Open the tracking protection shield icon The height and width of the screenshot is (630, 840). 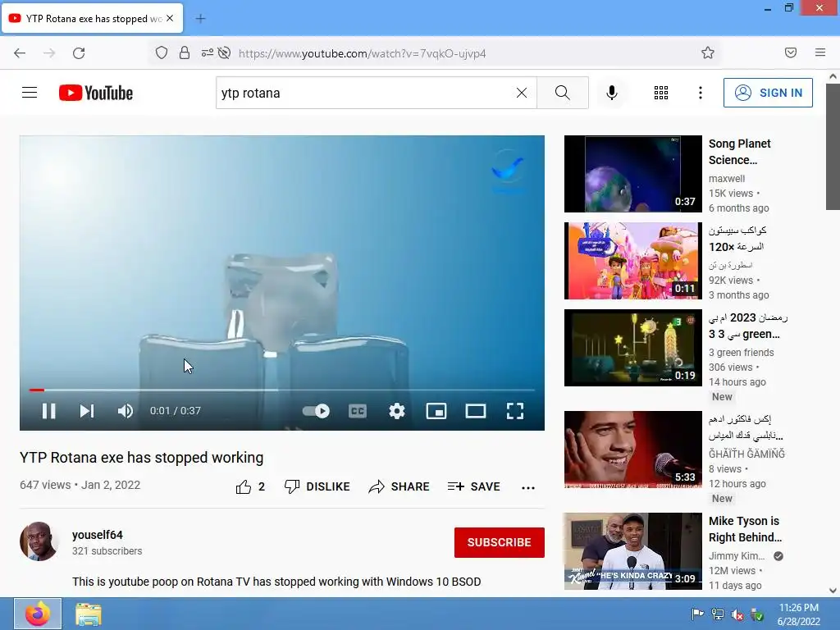(162, 52)
